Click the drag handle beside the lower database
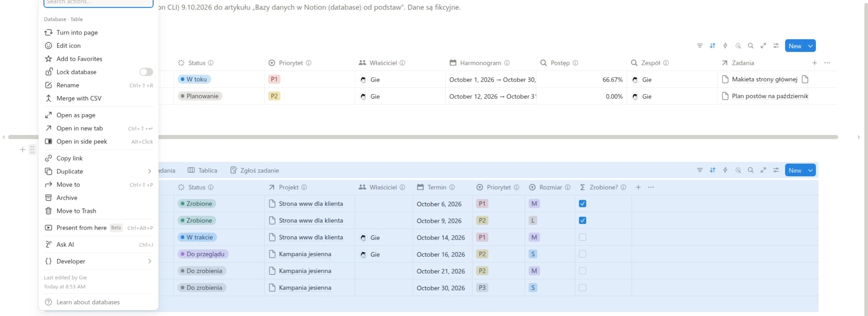The width and height of the screenshot is (868, 316). [32, 149]
